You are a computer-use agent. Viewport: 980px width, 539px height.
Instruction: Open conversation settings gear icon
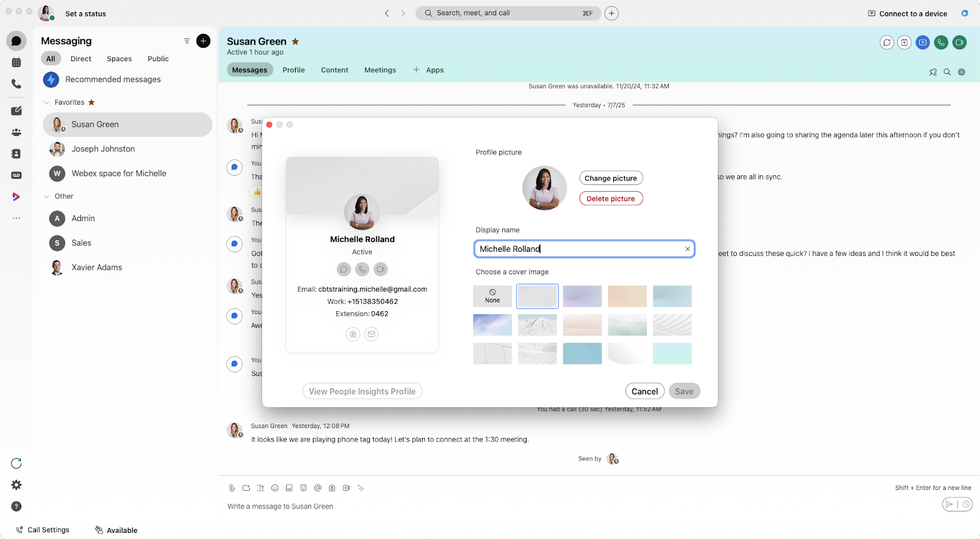click(962, 72)
